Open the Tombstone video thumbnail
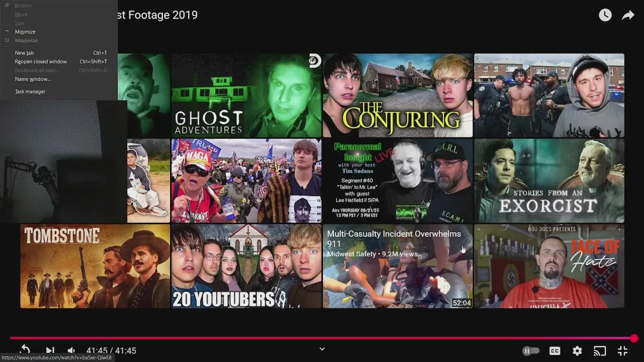The height and width of the screenshot is (362, 644). tap(95, 266)
